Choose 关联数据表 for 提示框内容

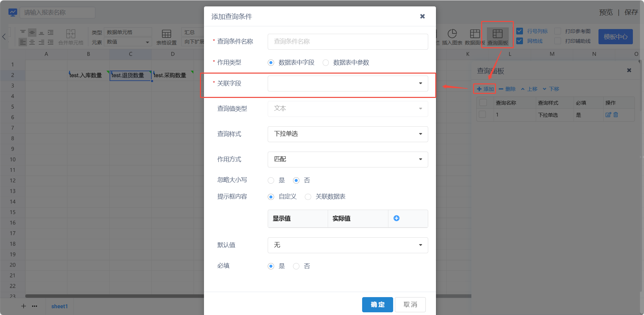tap(308, 197)
